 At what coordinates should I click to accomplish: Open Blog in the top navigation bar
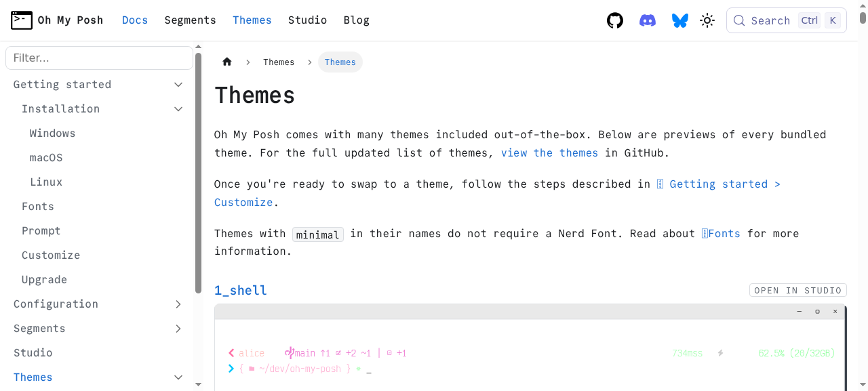[357, 20]
